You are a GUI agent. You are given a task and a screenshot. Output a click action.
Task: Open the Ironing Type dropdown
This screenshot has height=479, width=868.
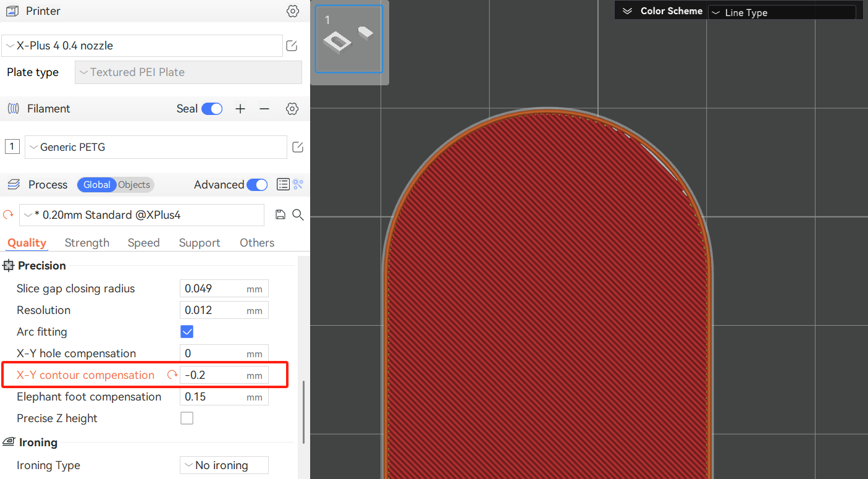[x=224, y=465]
